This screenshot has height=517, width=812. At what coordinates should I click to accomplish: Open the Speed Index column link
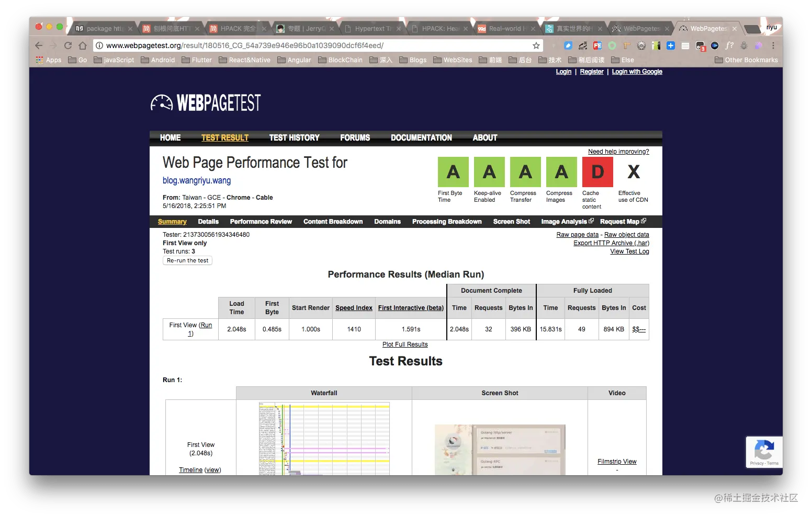pos(354,308)
